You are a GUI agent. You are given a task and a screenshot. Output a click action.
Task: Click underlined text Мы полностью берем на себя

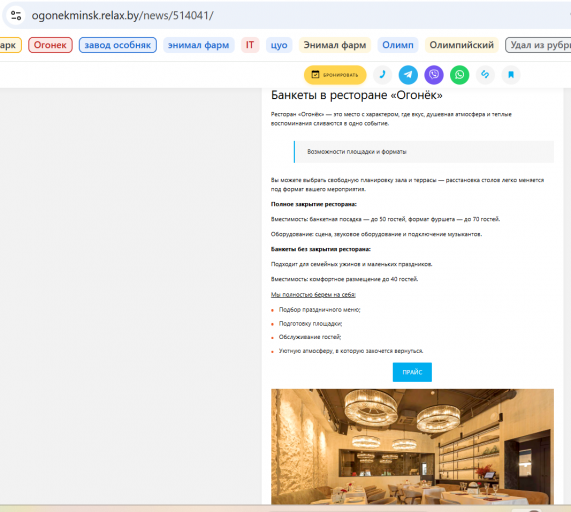tap(313, 295)
